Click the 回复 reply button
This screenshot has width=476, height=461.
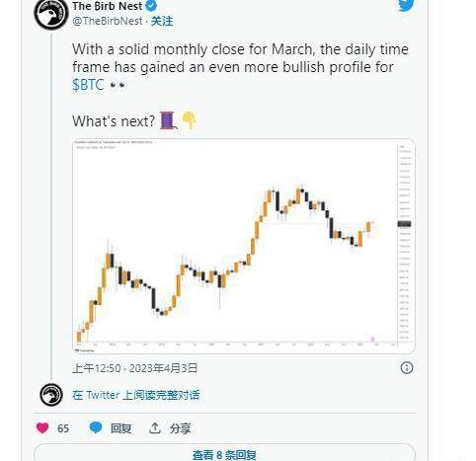tap(120, 428)
